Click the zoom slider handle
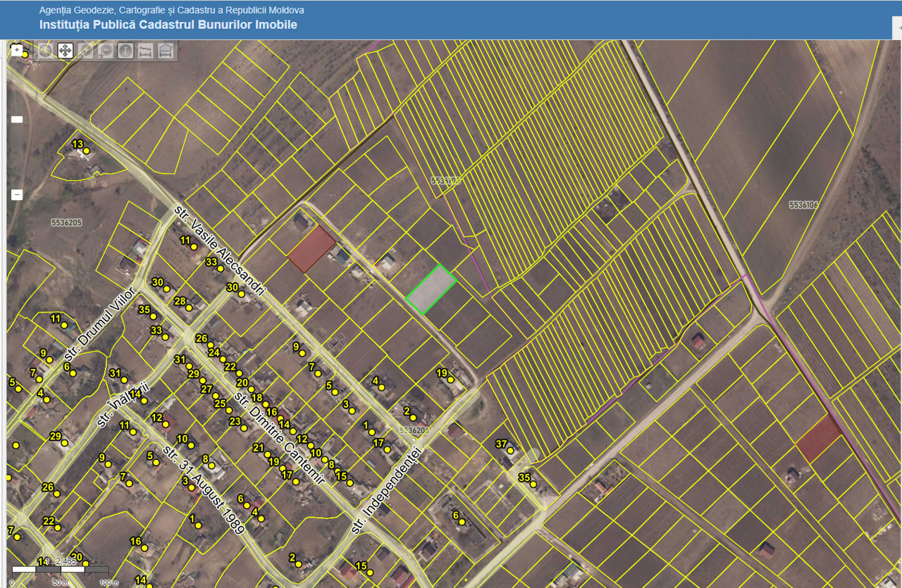The image size is (902, 588). (x=17, y=120)
